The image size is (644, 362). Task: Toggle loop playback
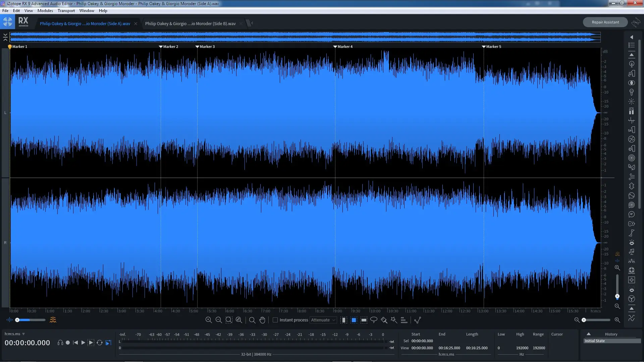click(100, 343)
